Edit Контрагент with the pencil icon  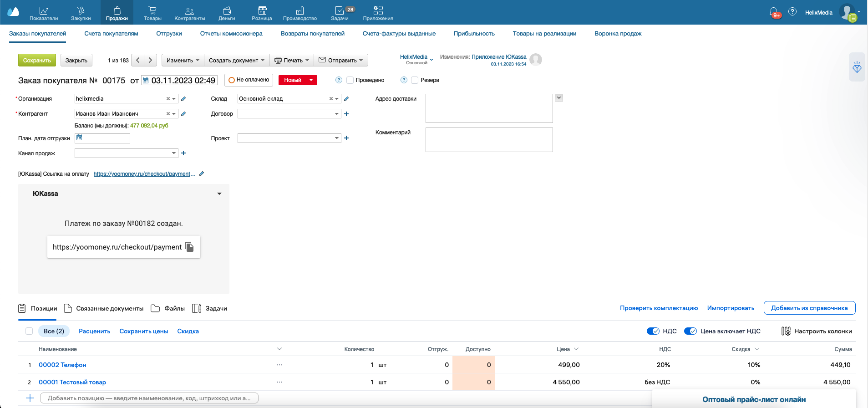183,114
